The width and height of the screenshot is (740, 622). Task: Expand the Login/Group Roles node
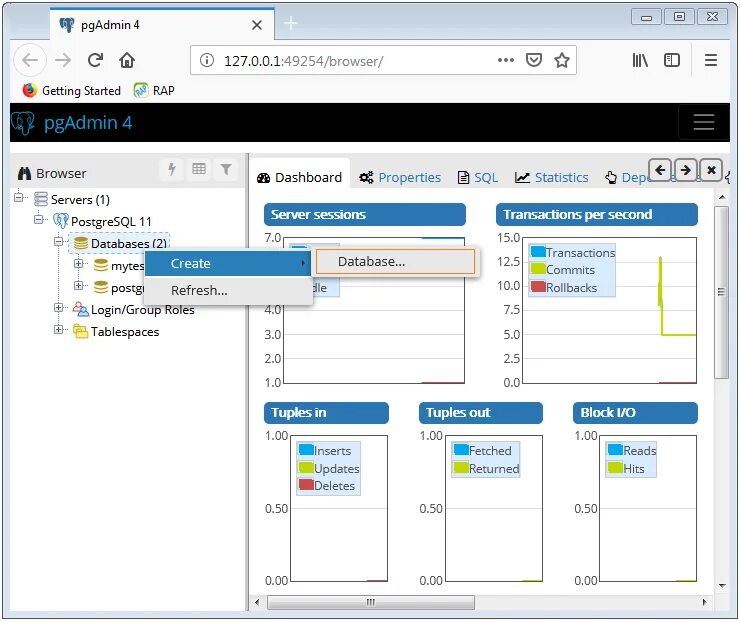click(58, 308)
